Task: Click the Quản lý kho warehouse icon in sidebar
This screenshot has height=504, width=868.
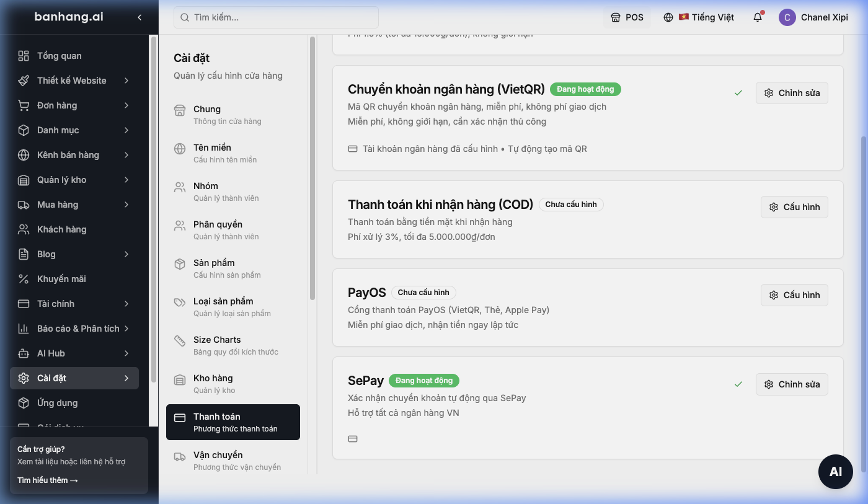Action: 24,180
